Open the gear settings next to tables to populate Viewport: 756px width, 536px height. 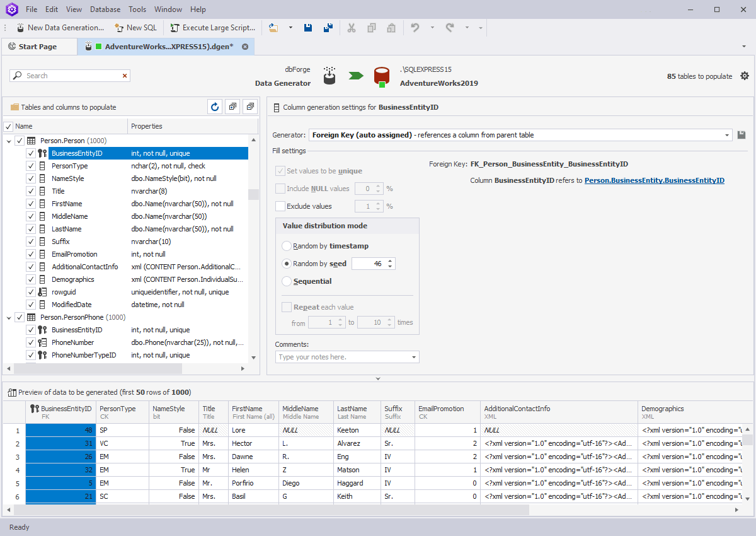[x=745, y=76]
